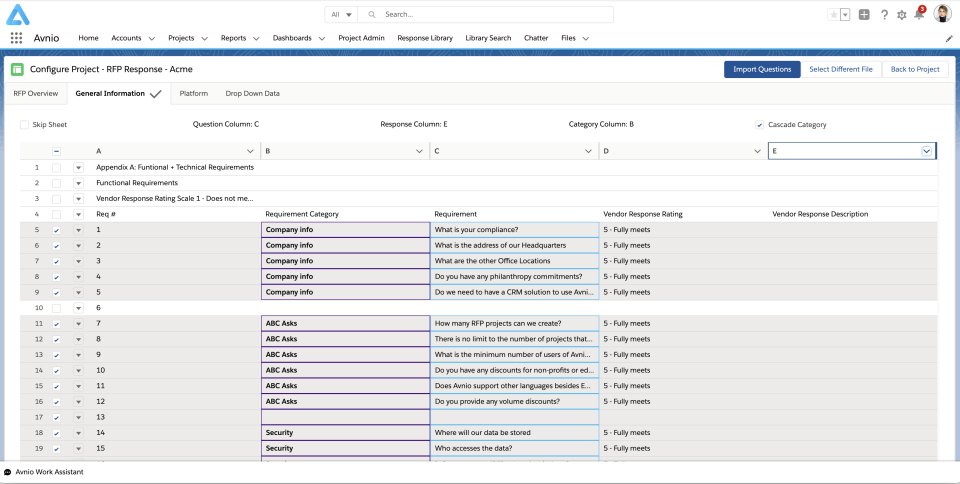
Task: Check the row 1 Appendix A checkbox
Action: coord(56,167)
